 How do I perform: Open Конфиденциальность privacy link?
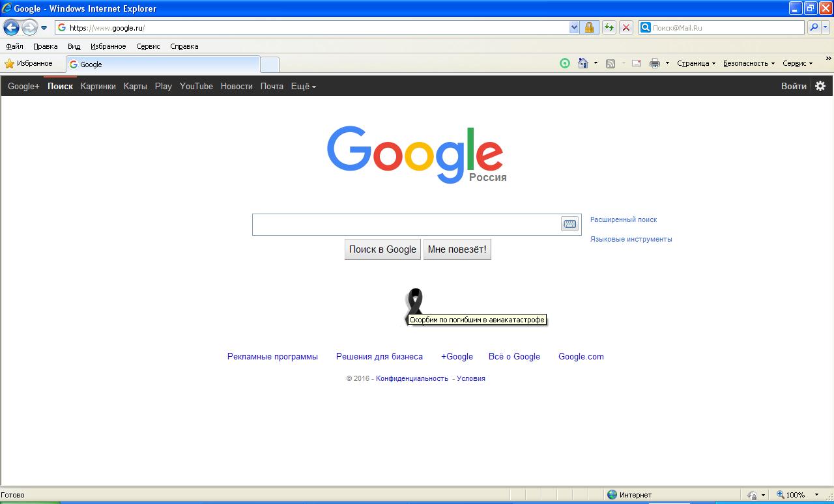pos(412,378)
